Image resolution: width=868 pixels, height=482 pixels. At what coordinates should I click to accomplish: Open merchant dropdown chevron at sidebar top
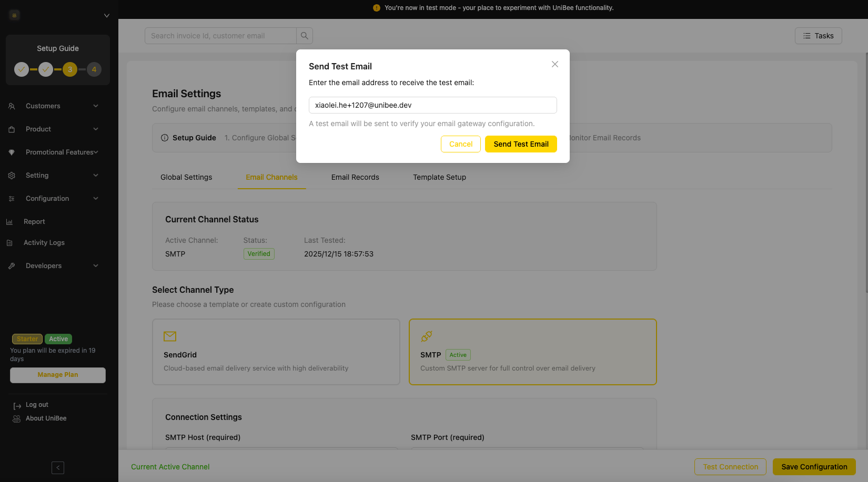[x=107, y=15]
